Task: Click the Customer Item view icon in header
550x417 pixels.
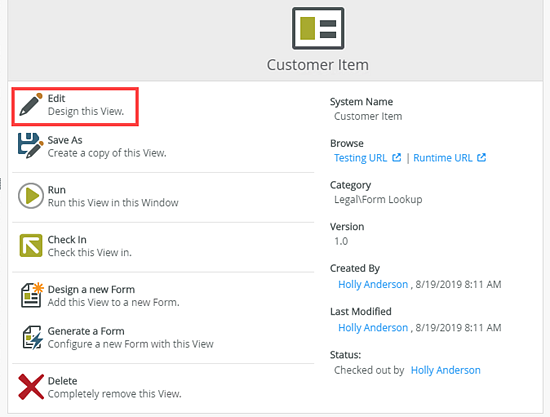Action: (x=318, y=28)
